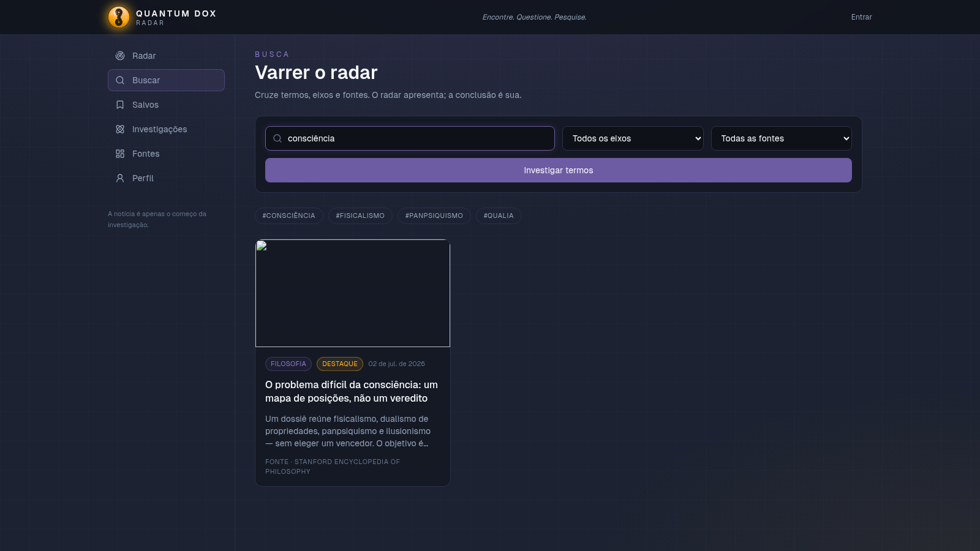Image resolution: width=980 pixels, height=551 pixels.
Task: Go to Fontes grid icon
Action: click(120, 154)
